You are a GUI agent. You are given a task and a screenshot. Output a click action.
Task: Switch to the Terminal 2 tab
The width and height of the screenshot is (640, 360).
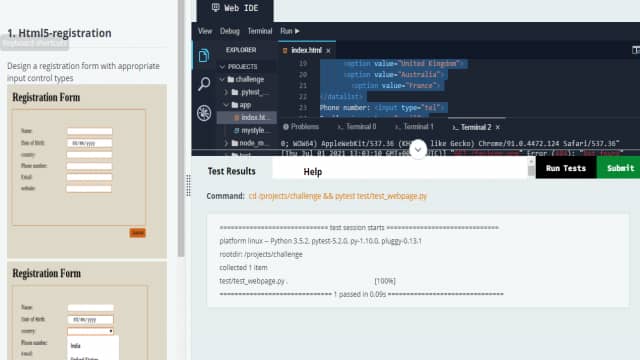[476, 127]
